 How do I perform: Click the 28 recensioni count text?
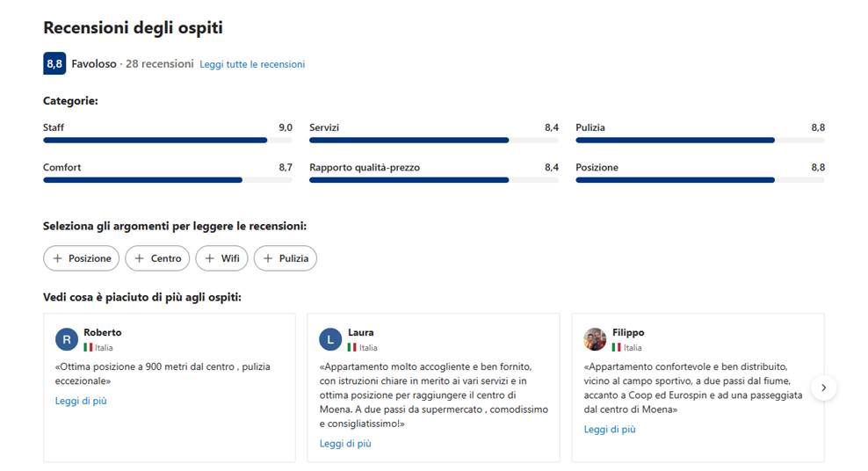(159, 63)
